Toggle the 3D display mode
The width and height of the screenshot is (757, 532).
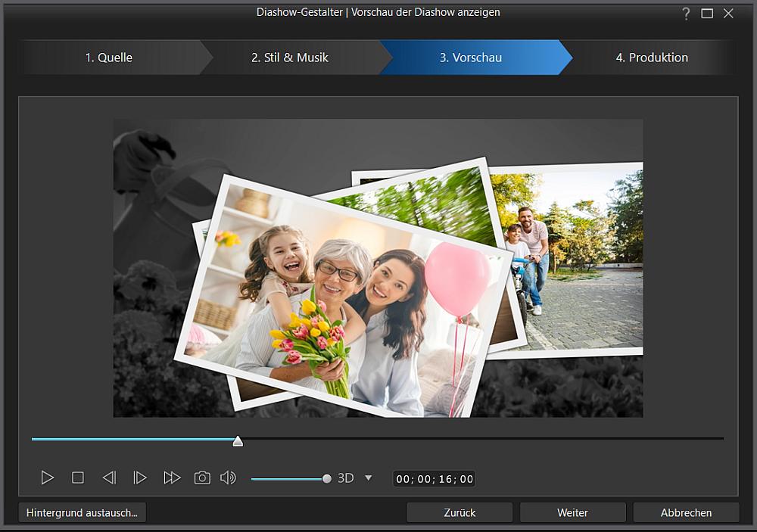345,478
